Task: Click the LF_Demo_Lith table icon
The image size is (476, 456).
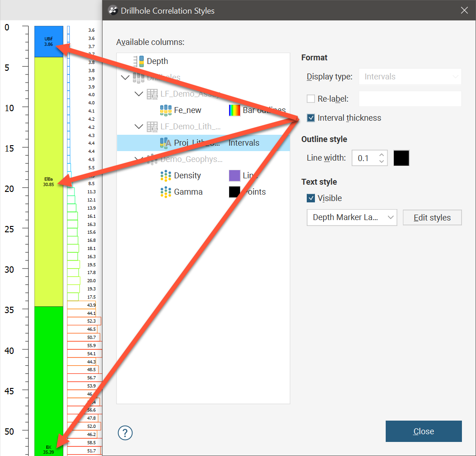Action: pyautogui.click(x=152, y=127)
